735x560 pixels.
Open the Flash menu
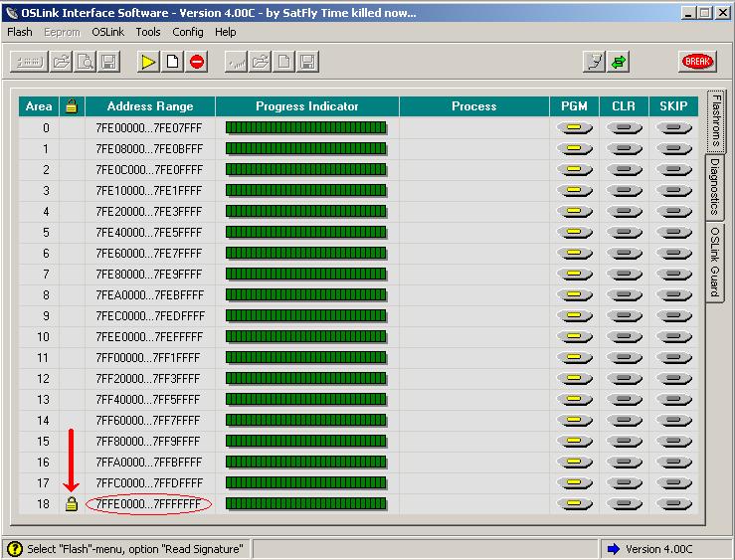coord(20,32)
